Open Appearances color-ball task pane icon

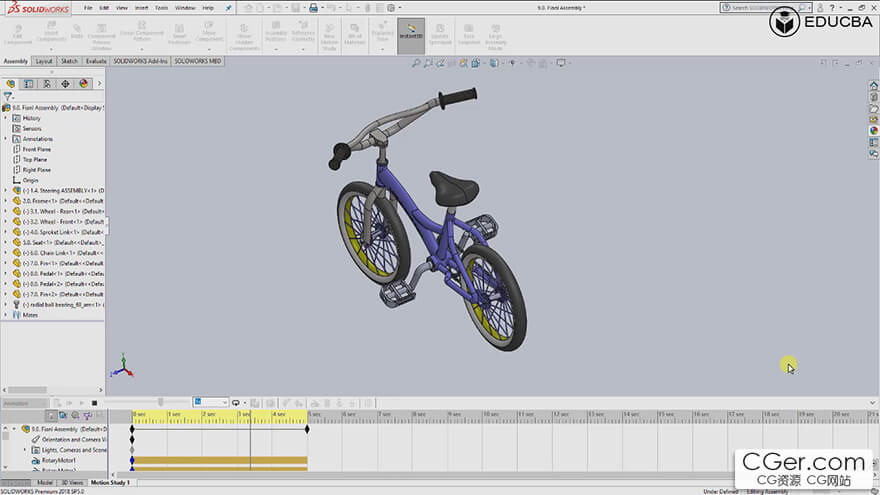point(874,131)
